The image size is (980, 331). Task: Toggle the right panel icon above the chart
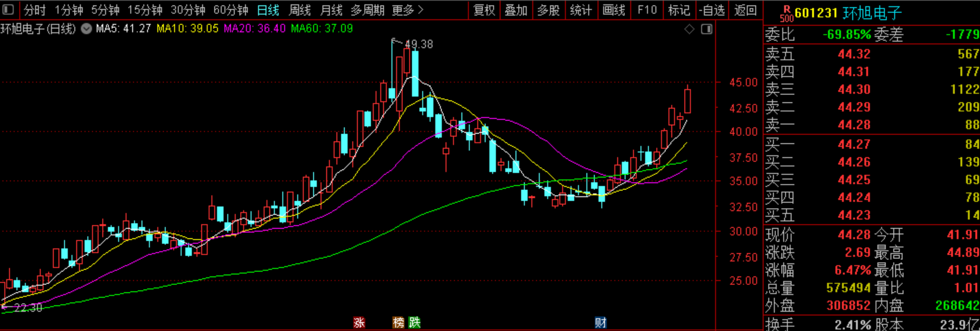706,29
